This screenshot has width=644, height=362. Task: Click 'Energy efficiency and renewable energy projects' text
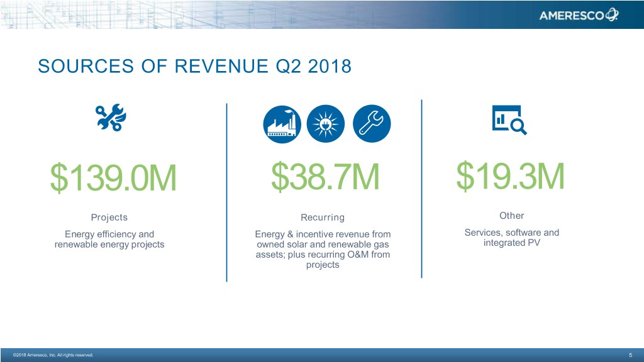tap(109, 239)
